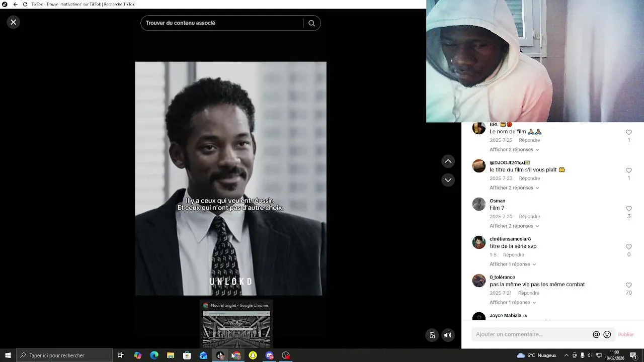Expand 2 replies under BRL's comment
This screenshot has height=362, width=644.
pyautogui.click(x=514, y=150)
